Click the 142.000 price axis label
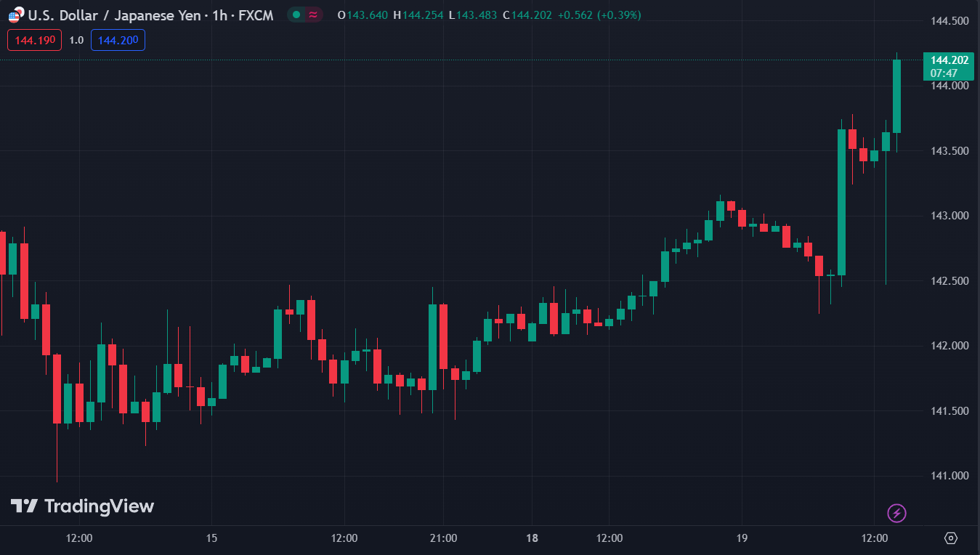This screenshot has height=555, width=980. coord(950,346)
